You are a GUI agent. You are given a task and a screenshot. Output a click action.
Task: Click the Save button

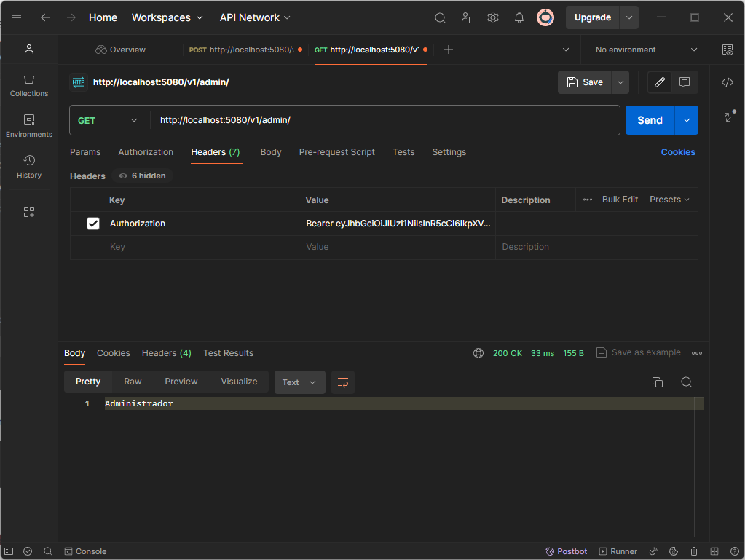point(584,82)
